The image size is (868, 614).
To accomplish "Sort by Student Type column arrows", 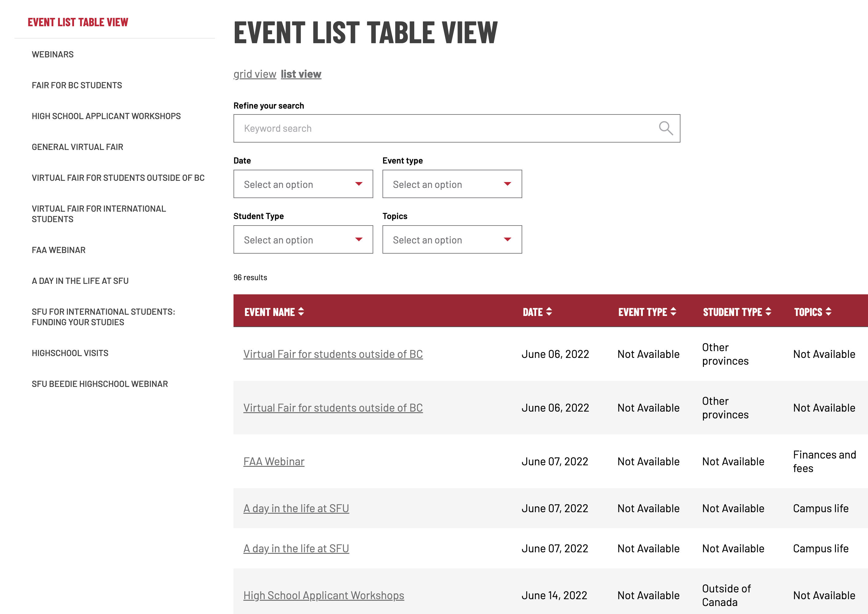I will point(768,312).
